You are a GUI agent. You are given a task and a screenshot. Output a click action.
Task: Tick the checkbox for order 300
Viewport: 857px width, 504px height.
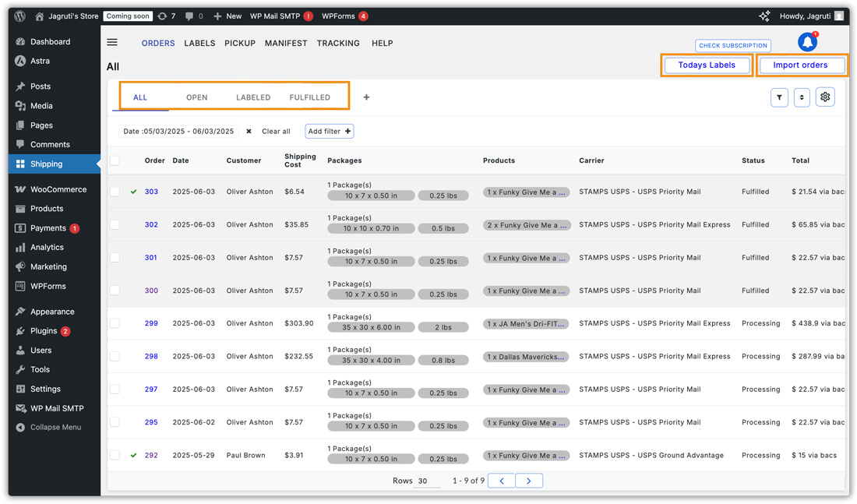point(115,291)
